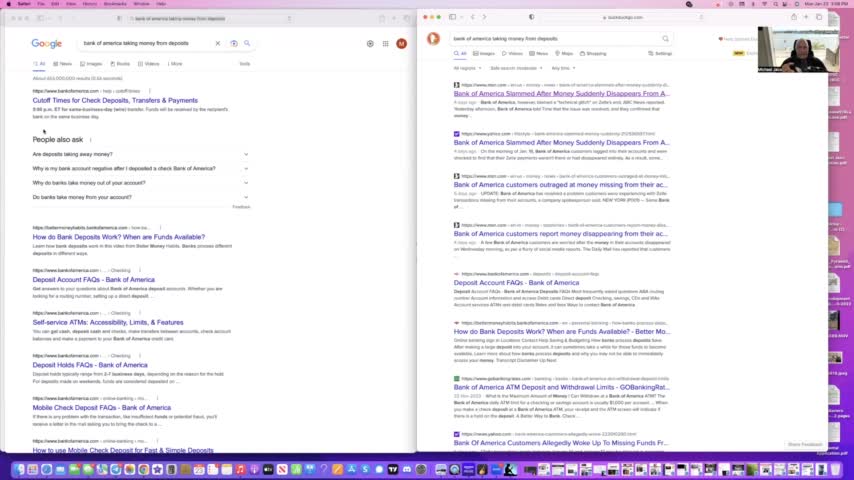Screen dimensions: 854x480
Task: Open Trash in the Dock
Action: pyautogui.click(x=835, y=469)
